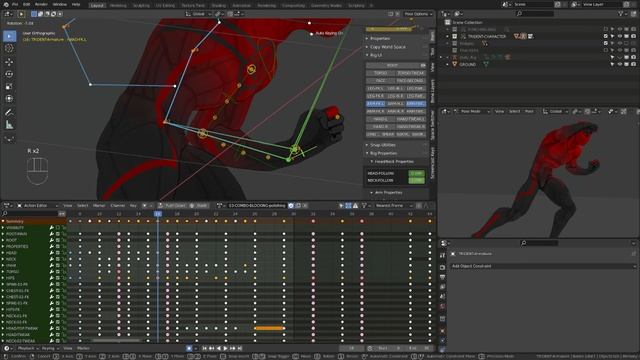Viewport: 640px width, 360px height.
Task: Open the outliner display mode icon
Action: tap(458, 13)
